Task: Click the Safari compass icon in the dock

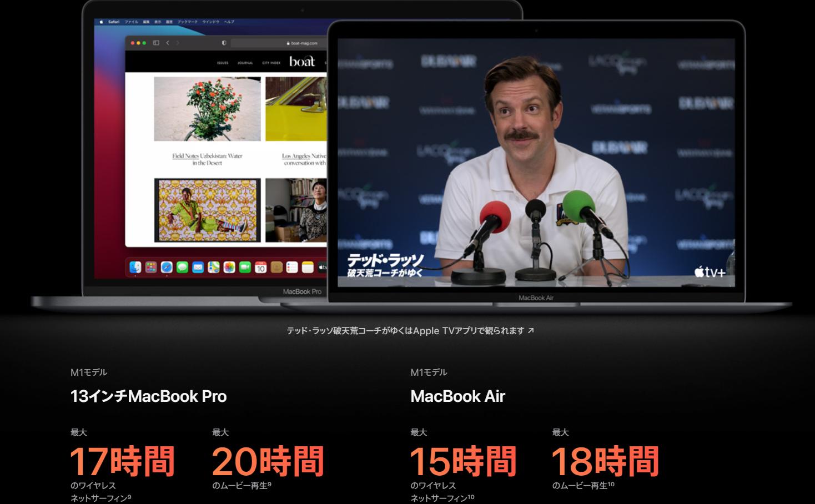Action: point(167,268)
